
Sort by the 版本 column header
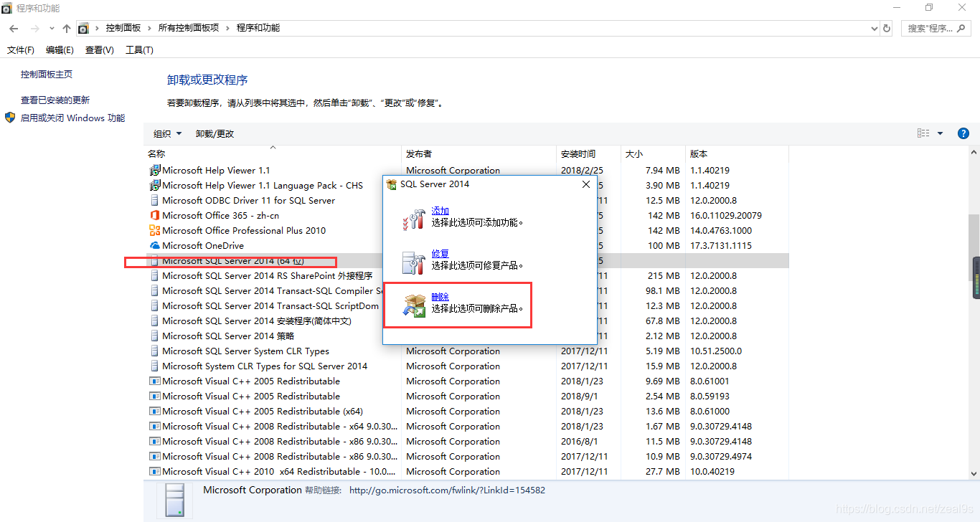click(737, 154)
